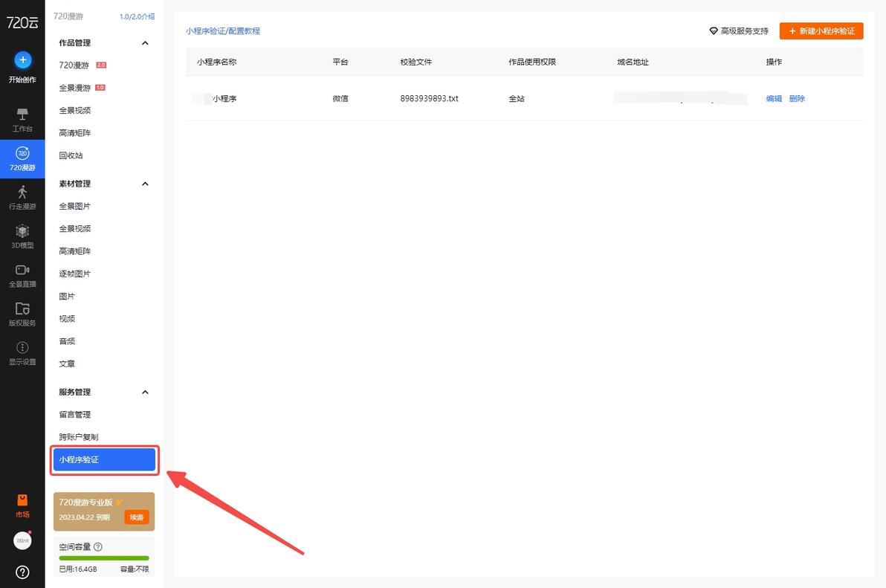Collapse 服务管理 section chevron
This screenshot has width=886, height=588.
pos(145,392)
